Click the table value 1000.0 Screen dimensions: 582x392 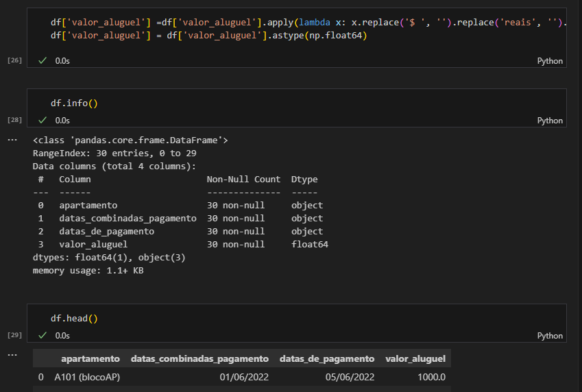coord(432,377)
